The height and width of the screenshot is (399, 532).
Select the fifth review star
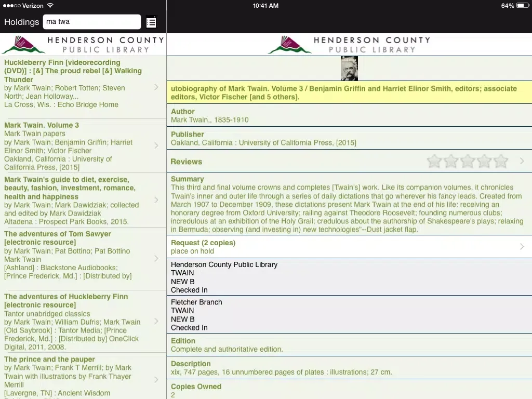pyautogui.click(x=501, y=162)
